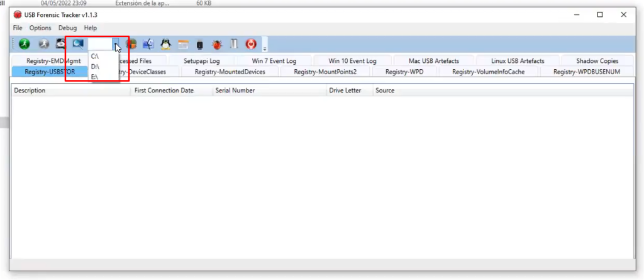
Task: Click the disk drive toolbar icon
Action: [x=61, y=43]
